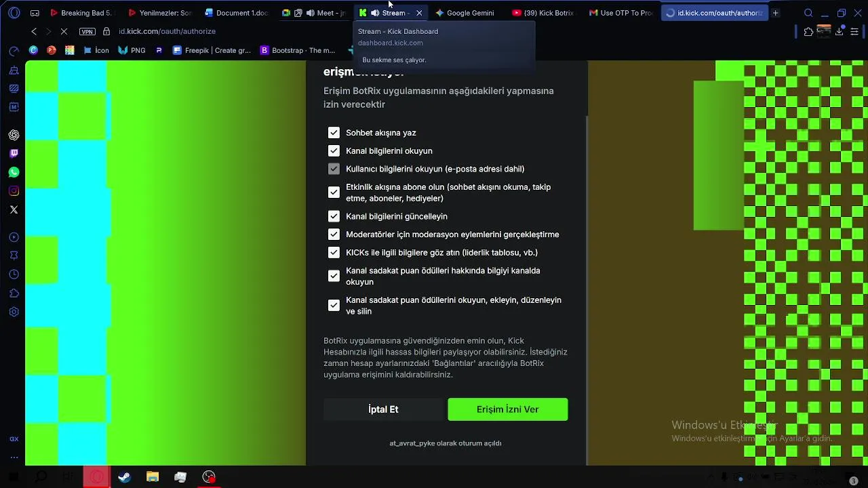The width and height of the screenshot is (868, 488).
Task: Mute the Stream tab speaker icon
Action: click(375, 13)
